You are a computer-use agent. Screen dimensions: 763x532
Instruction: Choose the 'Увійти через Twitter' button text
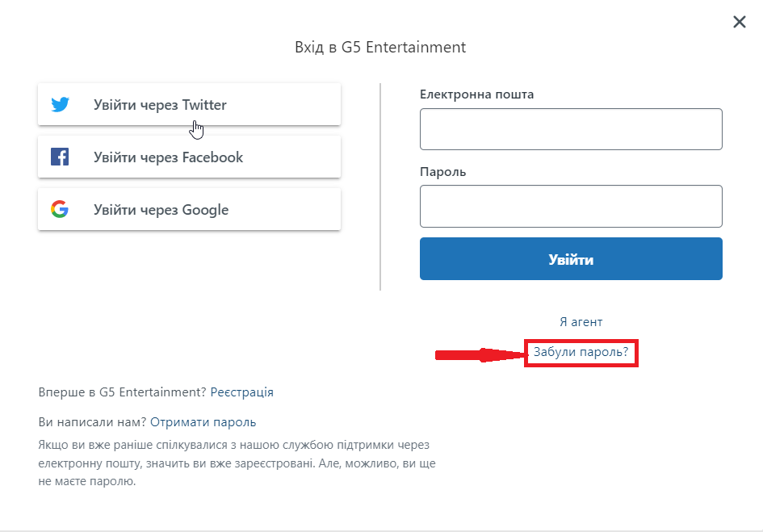[160, 105]
